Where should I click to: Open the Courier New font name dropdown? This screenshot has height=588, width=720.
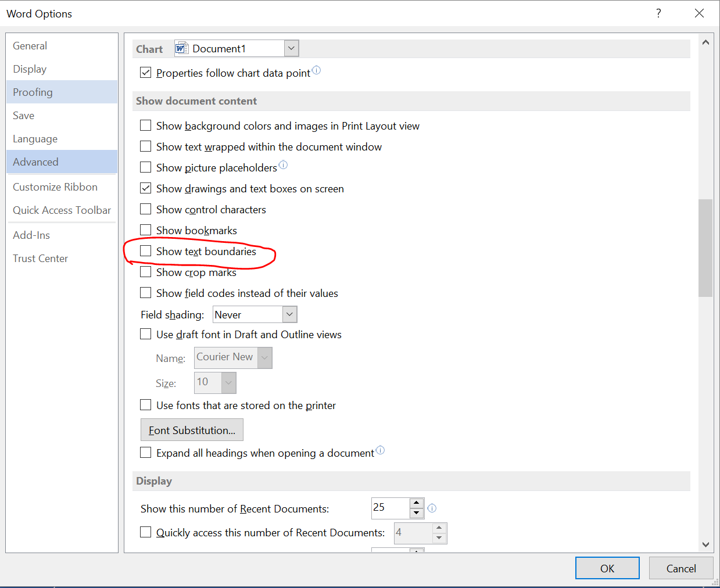pos(264,357)
